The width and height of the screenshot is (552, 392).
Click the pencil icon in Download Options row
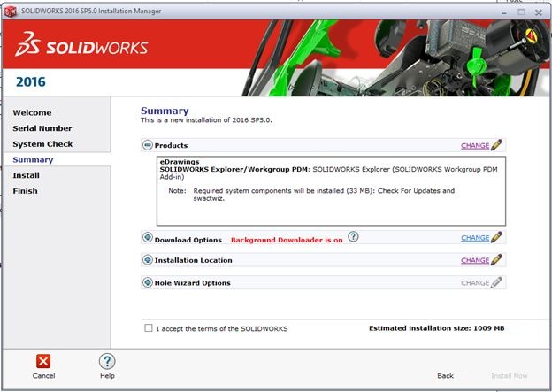[496, 237]
